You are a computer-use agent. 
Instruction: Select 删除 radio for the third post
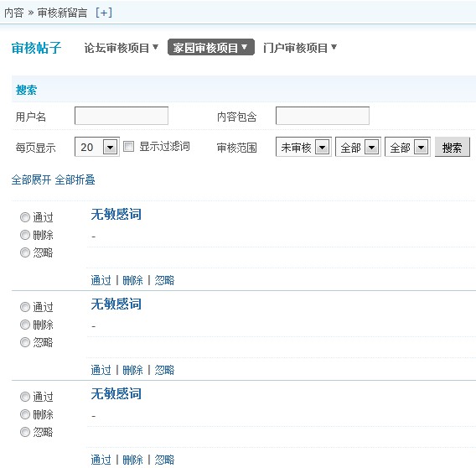click(25, 414)
